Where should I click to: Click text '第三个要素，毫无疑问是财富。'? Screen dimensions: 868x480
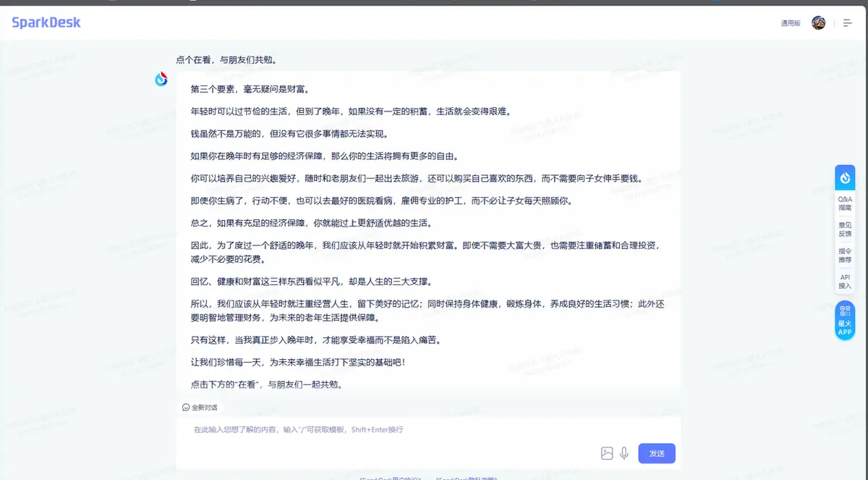tap(250, 90)
